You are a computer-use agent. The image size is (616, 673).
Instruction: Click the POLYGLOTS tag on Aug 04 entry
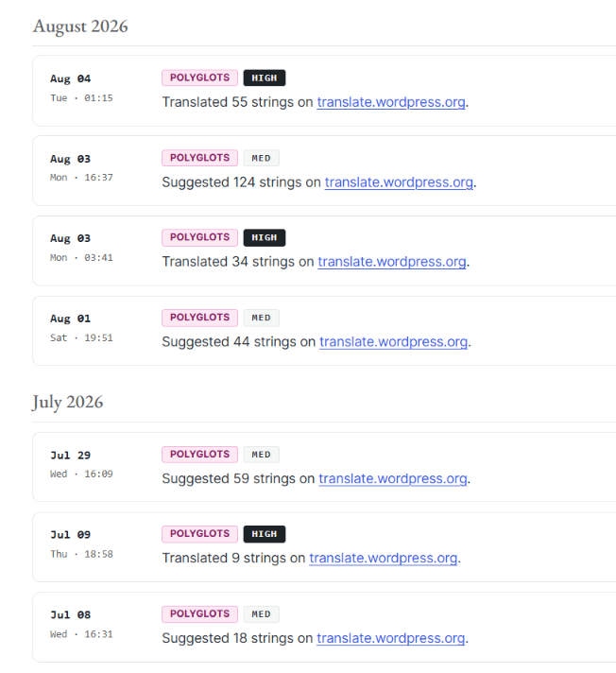(x=199, y=78)
